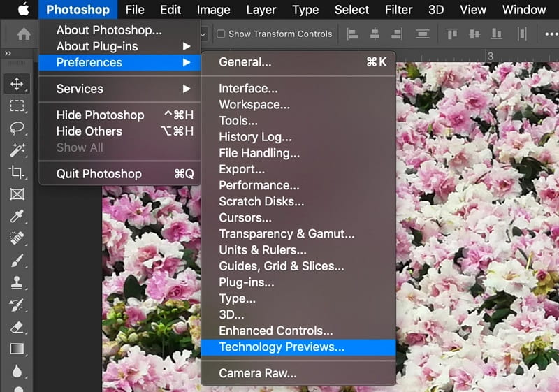Select the Gradient tool
The width and height of the screenshot is (559, 392).
pos(17,349)
